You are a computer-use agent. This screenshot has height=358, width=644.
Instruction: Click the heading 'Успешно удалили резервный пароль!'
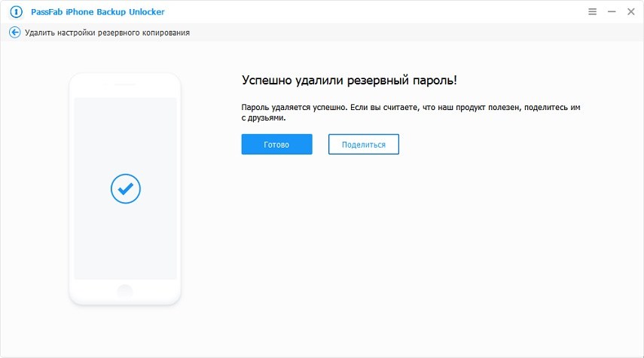point(349,80)
